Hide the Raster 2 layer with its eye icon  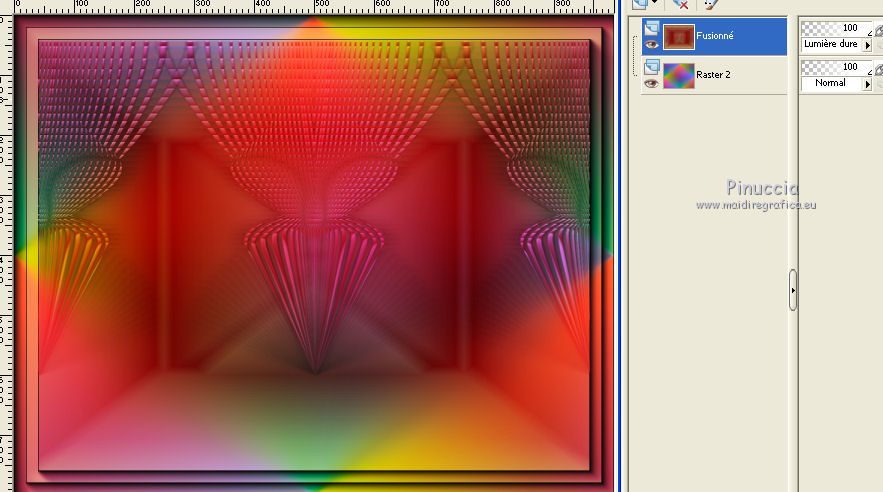652,83
